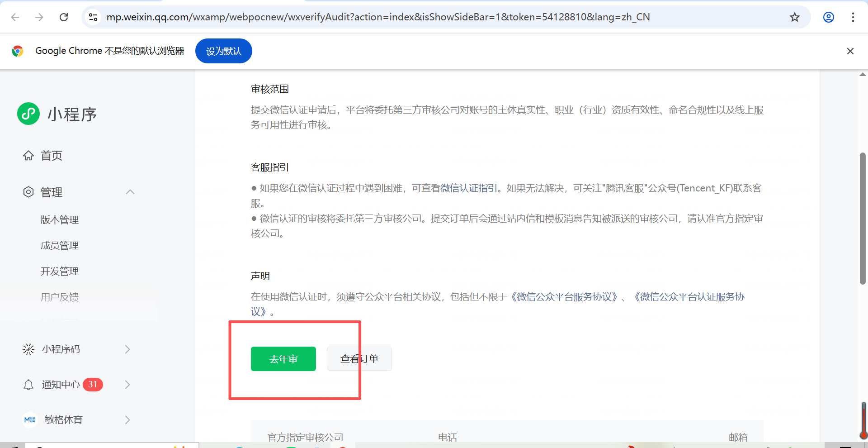Open 成员管理 in the sidebar

tap(60, 246)
